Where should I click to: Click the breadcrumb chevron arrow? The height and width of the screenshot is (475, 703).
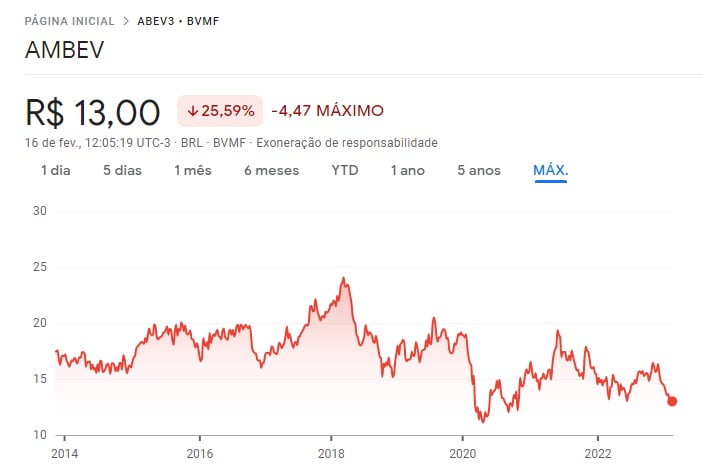click(125, 20)
